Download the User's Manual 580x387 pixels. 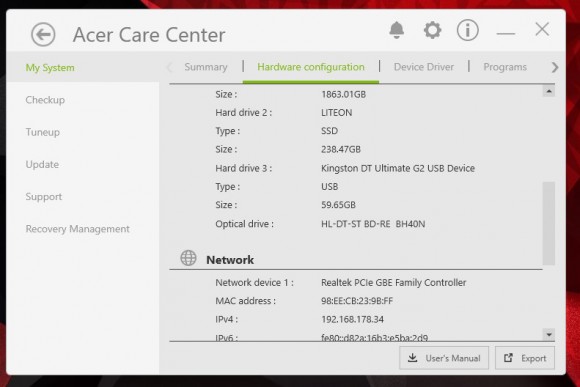(x=444, y=358)
